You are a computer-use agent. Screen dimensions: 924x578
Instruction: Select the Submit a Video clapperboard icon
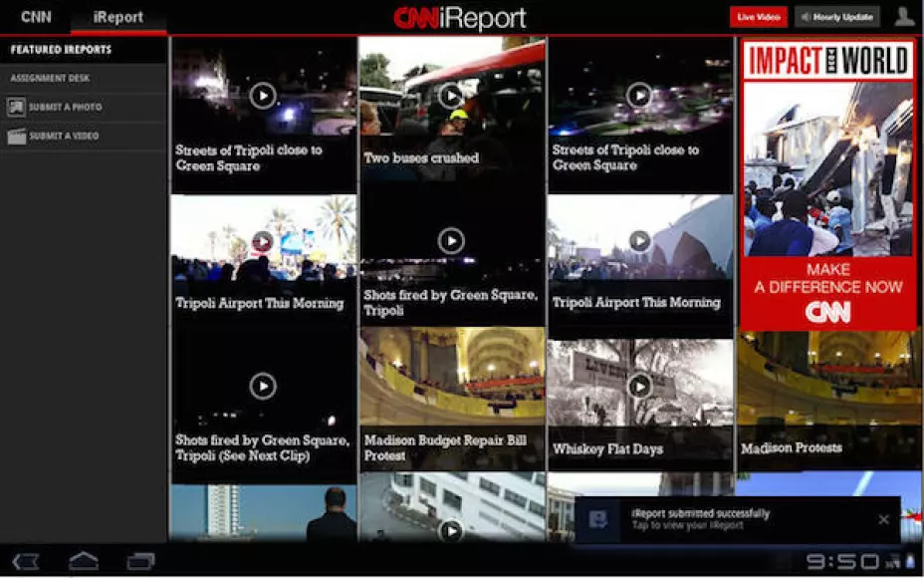(x=15, y=136)
